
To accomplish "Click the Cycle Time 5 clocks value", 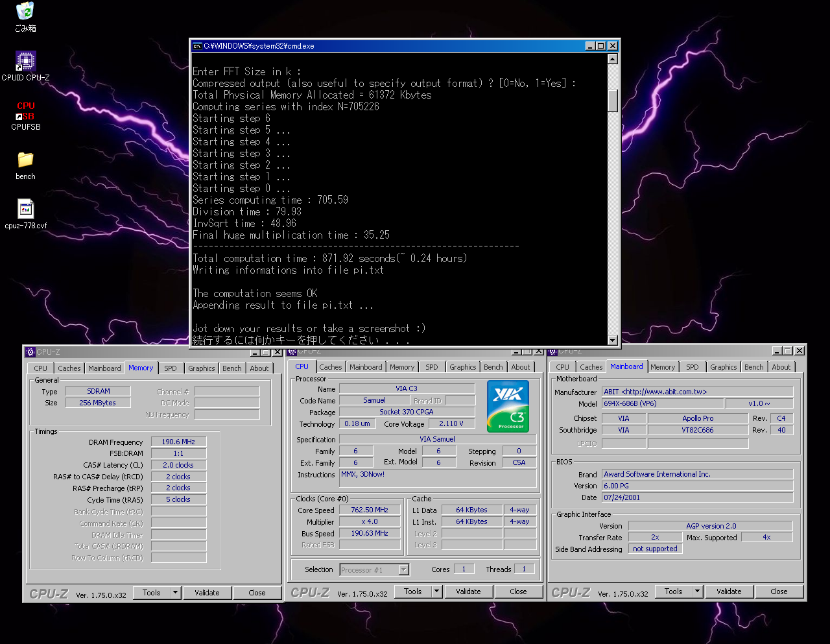I will 178,499.
